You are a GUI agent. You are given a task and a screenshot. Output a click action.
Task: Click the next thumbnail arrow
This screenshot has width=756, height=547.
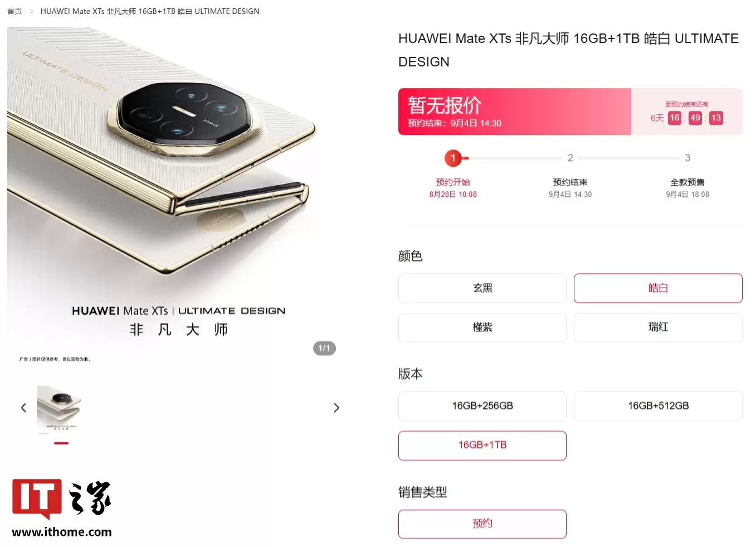pyautogui.click(x=336, y=408)
